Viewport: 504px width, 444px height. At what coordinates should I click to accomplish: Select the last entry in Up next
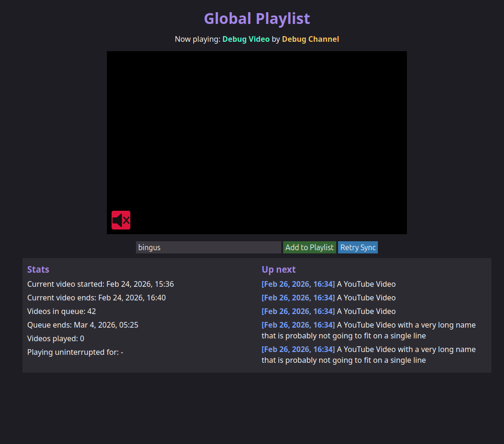368,354
